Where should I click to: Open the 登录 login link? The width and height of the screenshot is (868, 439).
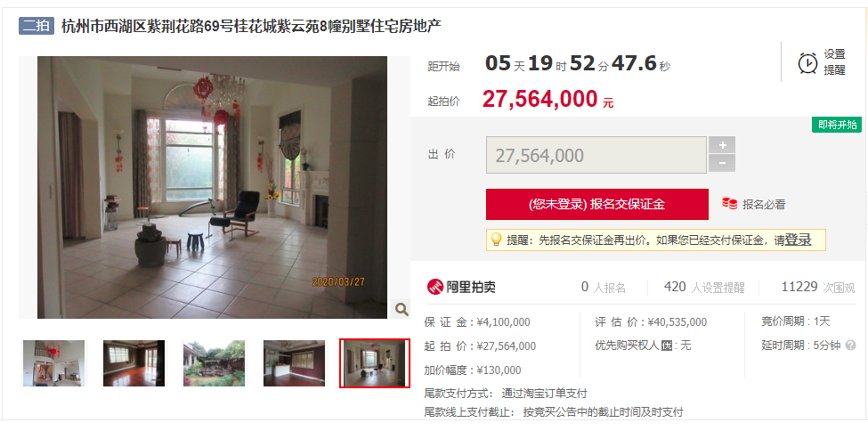(x=799, y=240)
